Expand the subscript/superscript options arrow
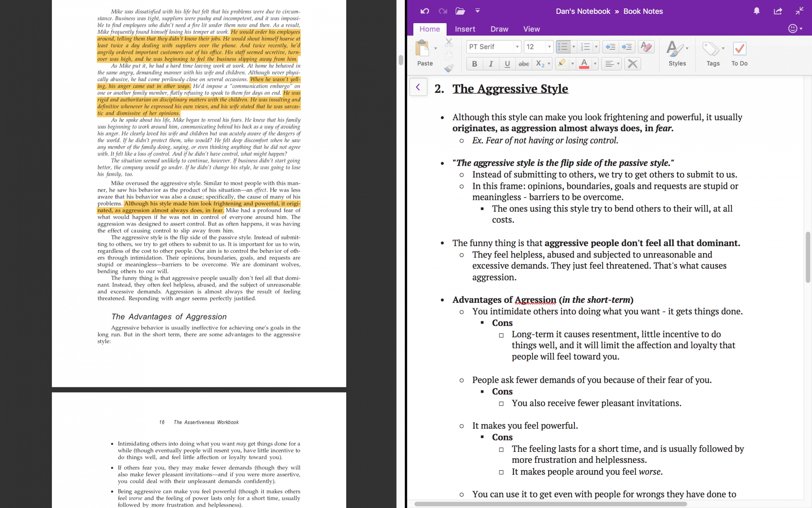The height and width of the screenshot is (508, 812). point(549,64)
